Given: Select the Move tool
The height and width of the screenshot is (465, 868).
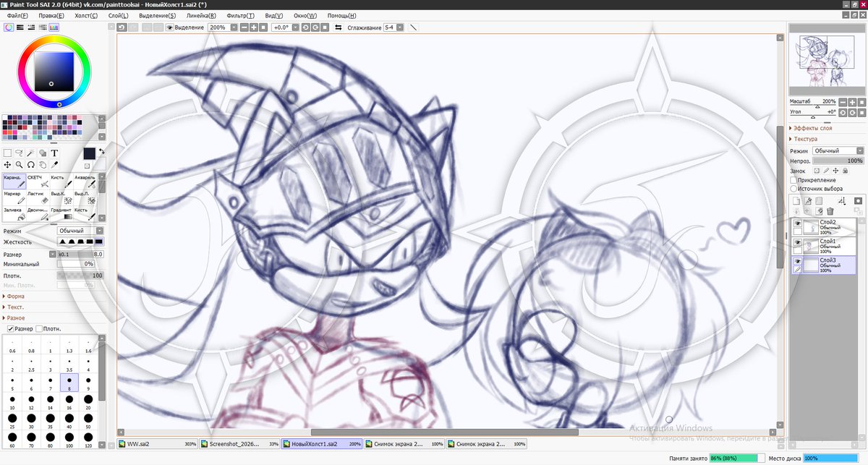Looking at the screenshot, I should (7, 164).
